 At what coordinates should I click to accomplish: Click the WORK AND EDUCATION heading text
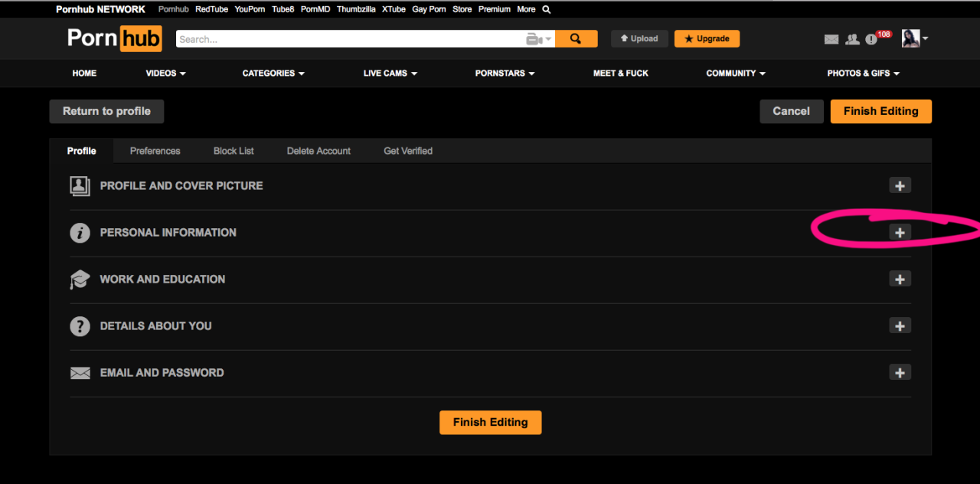(162, 280)
